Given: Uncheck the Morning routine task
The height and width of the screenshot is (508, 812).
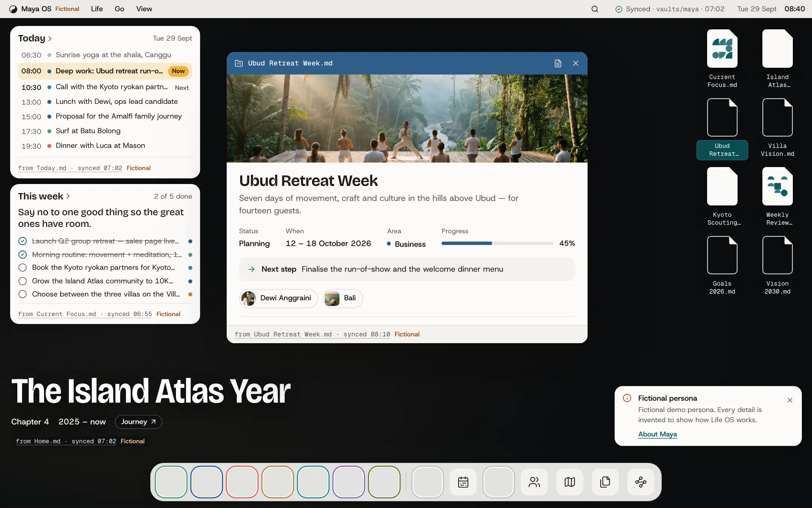Looking at the screenshot, I should coord(23,255).
